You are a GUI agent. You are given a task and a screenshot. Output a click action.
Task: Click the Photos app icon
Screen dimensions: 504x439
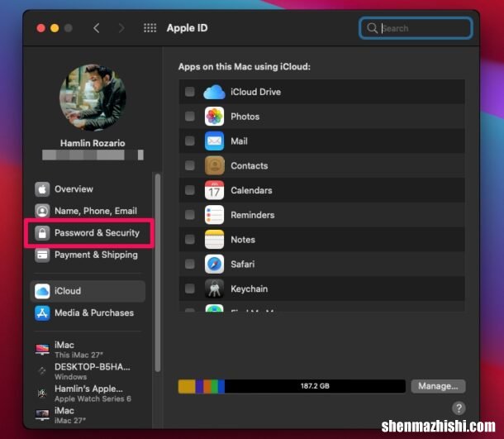(214, 117)
